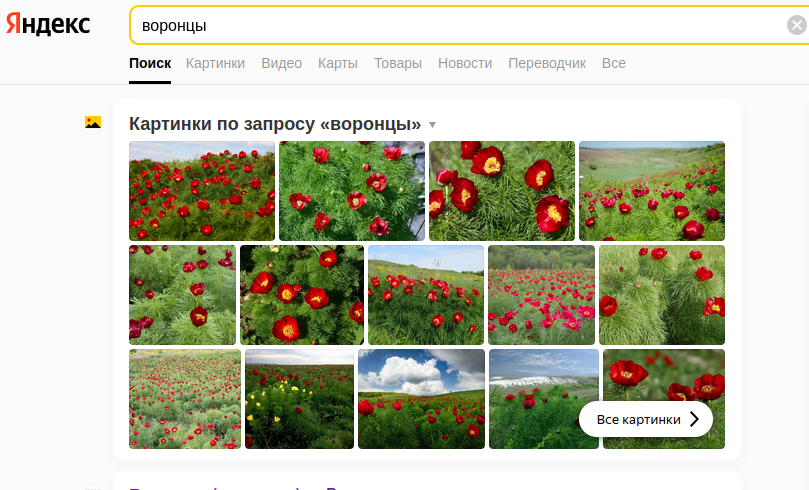Click the Яндекс logo
Viewport: 809px width, 490px height.
click(x=48, y=24)
